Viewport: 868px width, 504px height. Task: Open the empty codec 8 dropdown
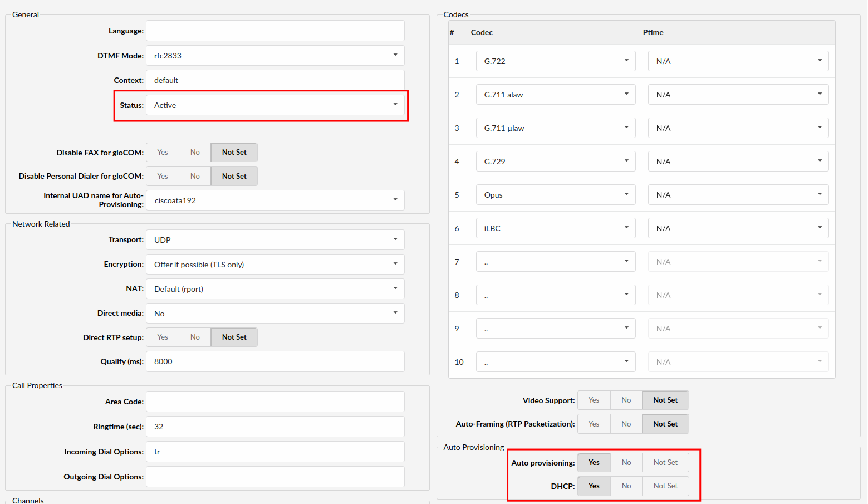(x=556, y=295)
